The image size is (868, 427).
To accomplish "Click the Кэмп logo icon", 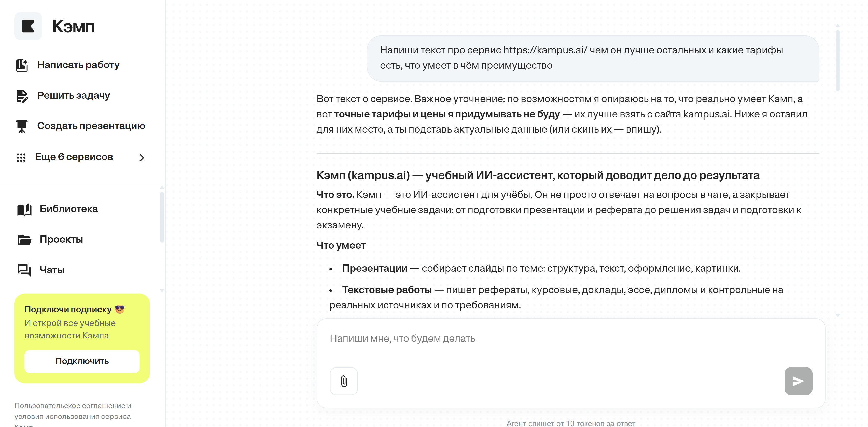I will (28, 26).
